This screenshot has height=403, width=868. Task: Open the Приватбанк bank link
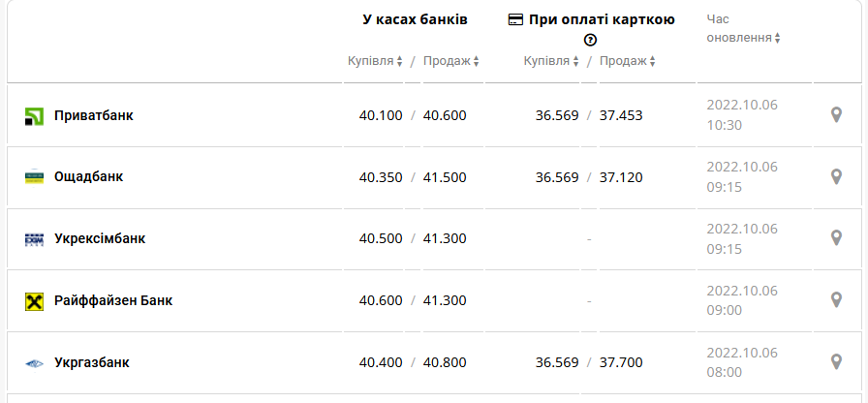[94, 115]
